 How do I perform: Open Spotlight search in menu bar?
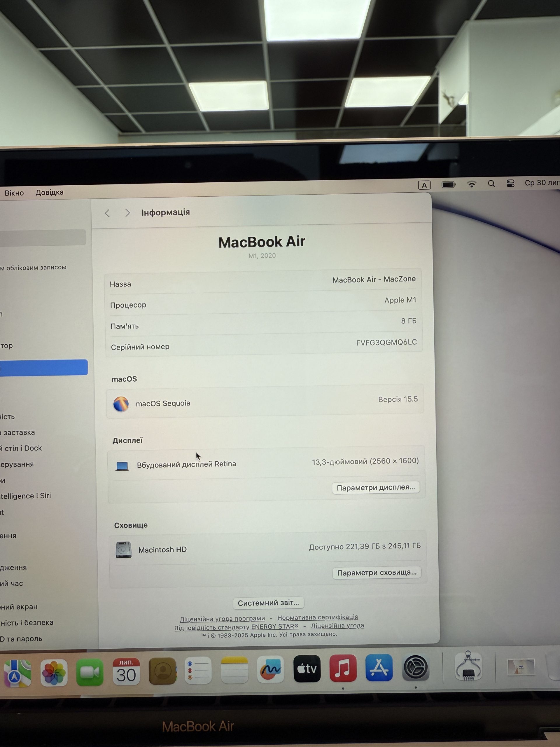pyautogui.click(x=491, y=184)
